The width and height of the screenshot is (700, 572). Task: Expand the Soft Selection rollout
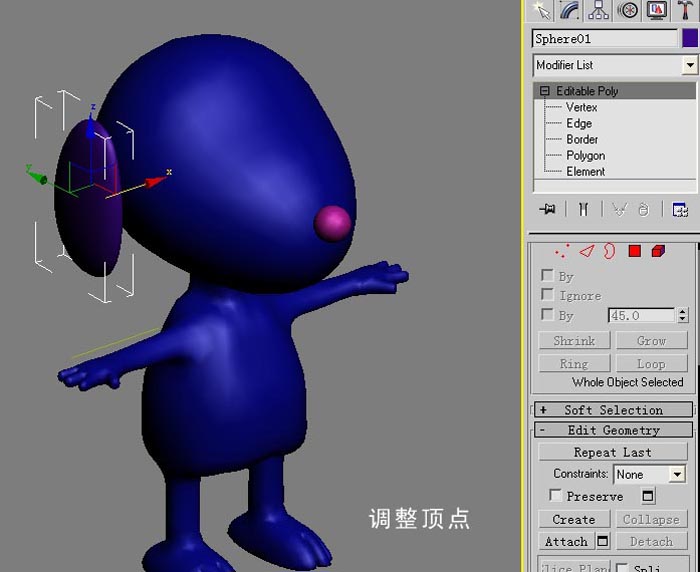pos(613,409)
